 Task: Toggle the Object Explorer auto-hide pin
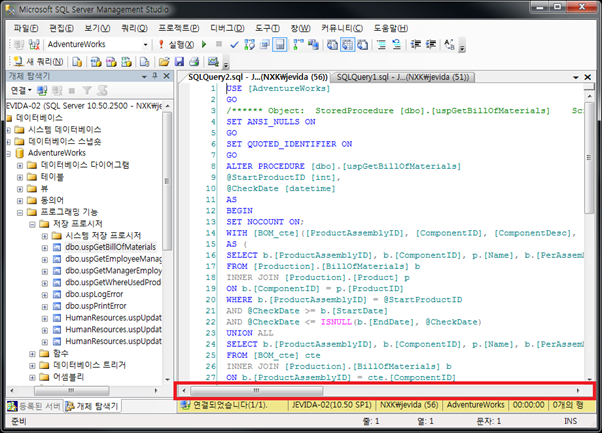pyautogui.click(x=155, y=76)
